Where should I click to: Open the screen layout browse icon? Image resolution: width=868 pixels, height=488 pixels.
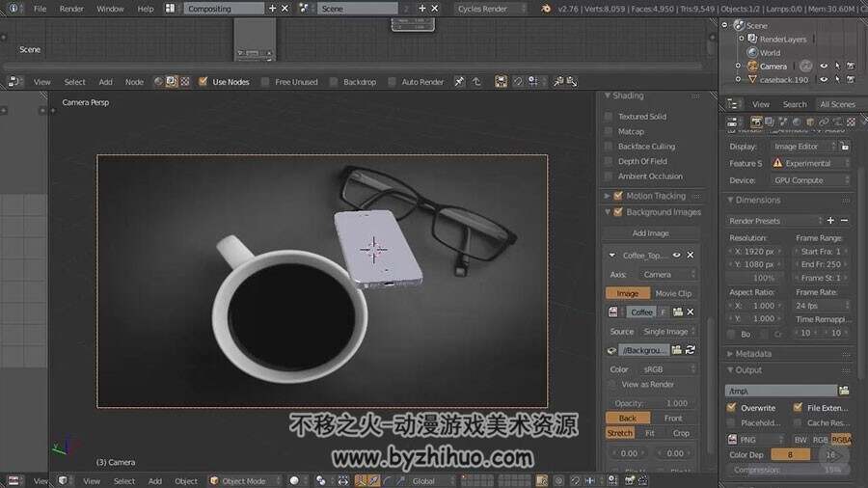click(171, 9)
